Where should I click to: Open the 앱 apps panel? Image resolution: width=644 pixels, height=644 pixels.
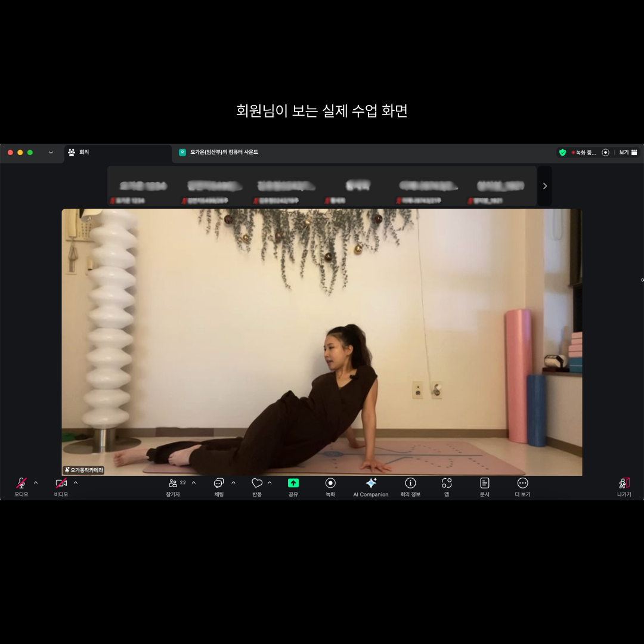pos(446,483)
